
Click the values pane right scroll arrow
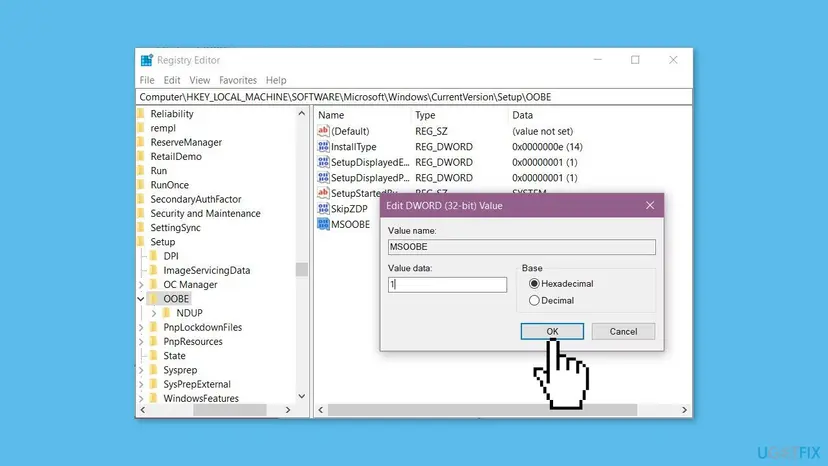pyautogui.click(x=684, y=410)
